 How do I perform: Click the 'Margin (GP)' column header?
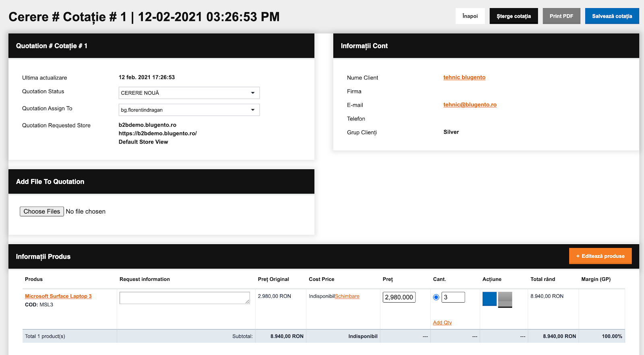click(596, 279)
